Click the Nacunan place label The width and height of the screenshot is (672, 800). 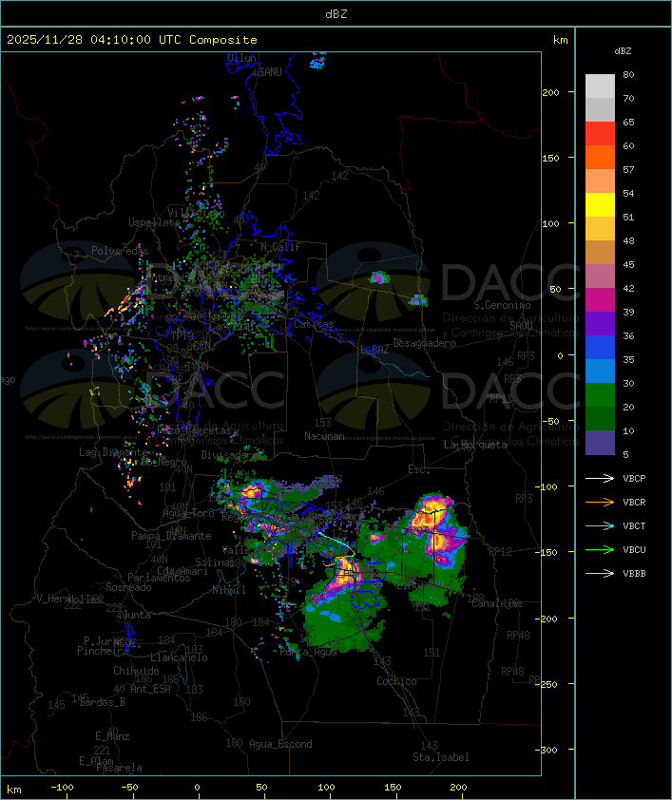click(324, 436)
